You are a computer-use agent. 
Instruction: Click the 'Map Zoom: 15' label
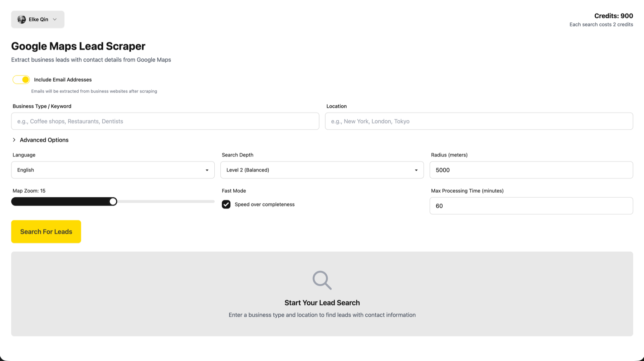pos(29,191)
